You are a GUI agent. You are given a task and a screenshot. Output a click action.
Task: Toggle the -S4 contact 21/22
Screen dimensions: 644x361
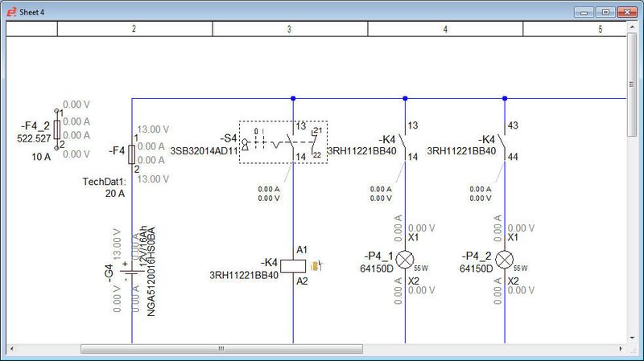coord(315,143)
